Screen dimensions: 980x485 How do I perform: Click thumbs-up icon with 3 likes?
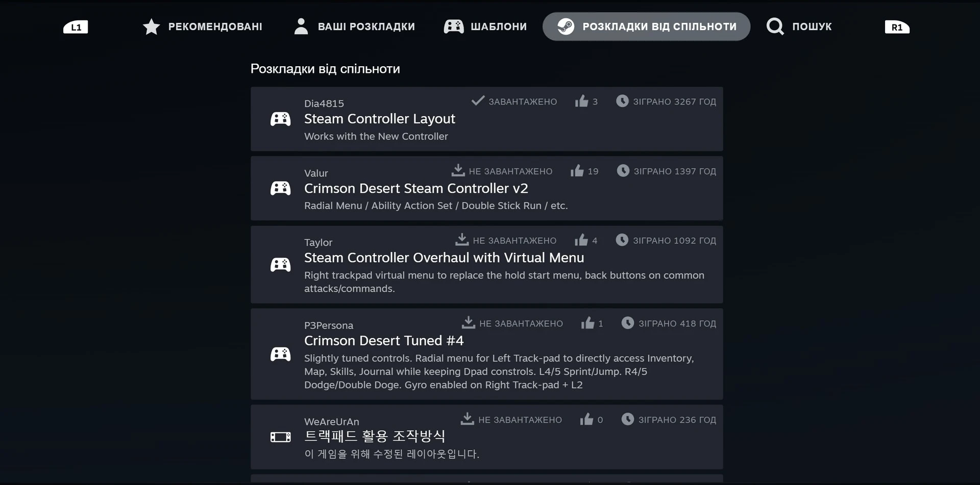pyautogui.click(x=581, y=101)
